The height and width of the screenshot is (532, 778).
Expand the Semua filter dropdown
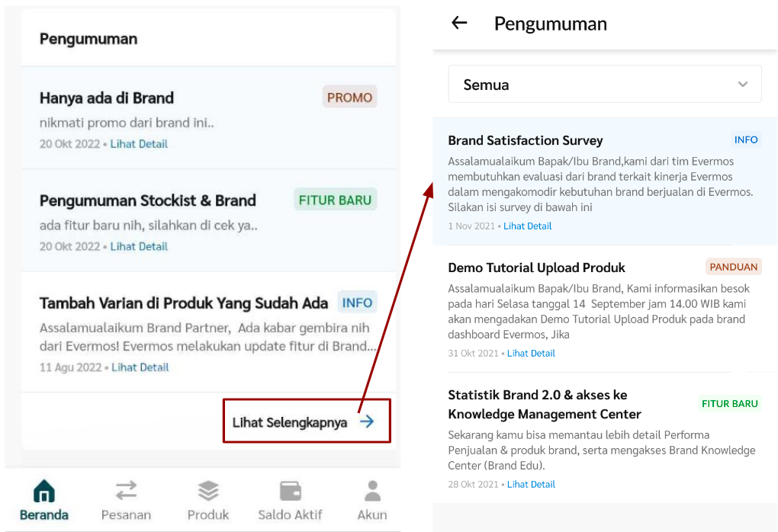[605, 85]
